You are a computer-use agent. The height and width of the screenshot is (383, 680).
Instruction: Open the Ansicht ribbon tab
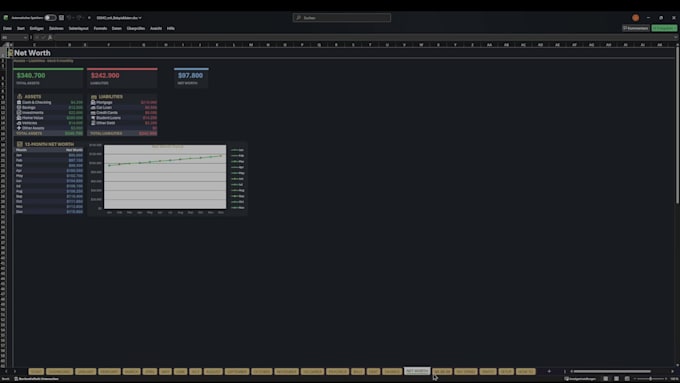[x=156, y=28]
